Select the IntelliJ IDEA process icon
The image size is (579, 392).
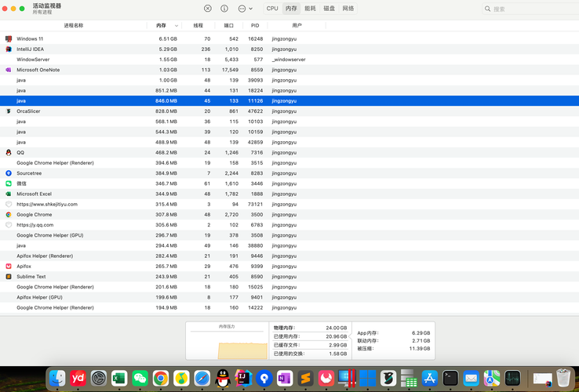9,49
